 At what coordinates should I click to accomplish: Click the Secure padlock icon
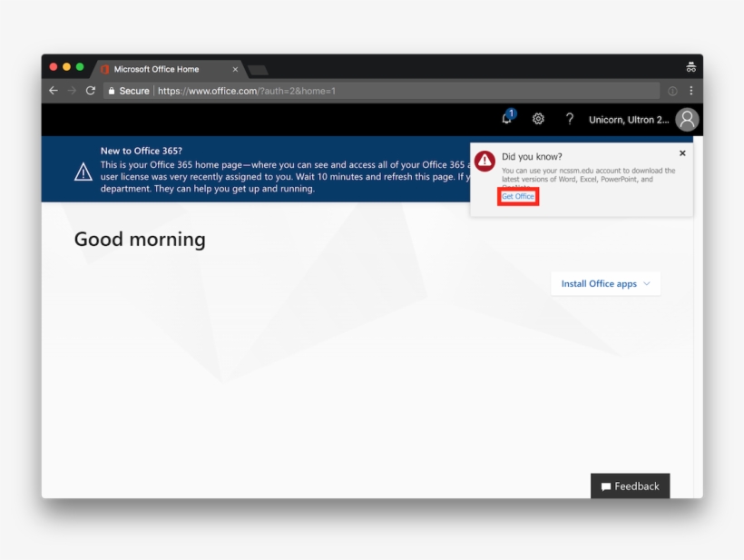point(111,91)
